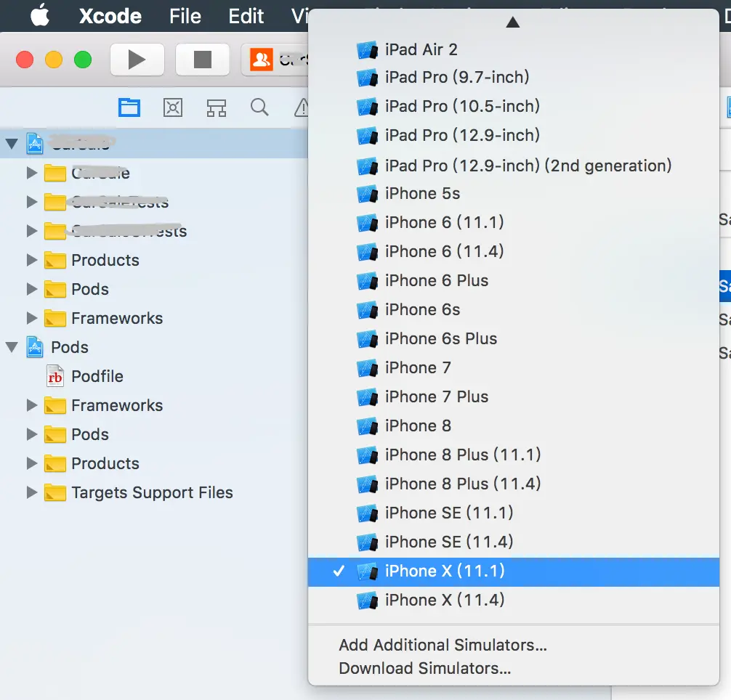Viewport: 731px width, 700px height.
Task: Open the Source Control navigator icon
Action: pos(173,107)
